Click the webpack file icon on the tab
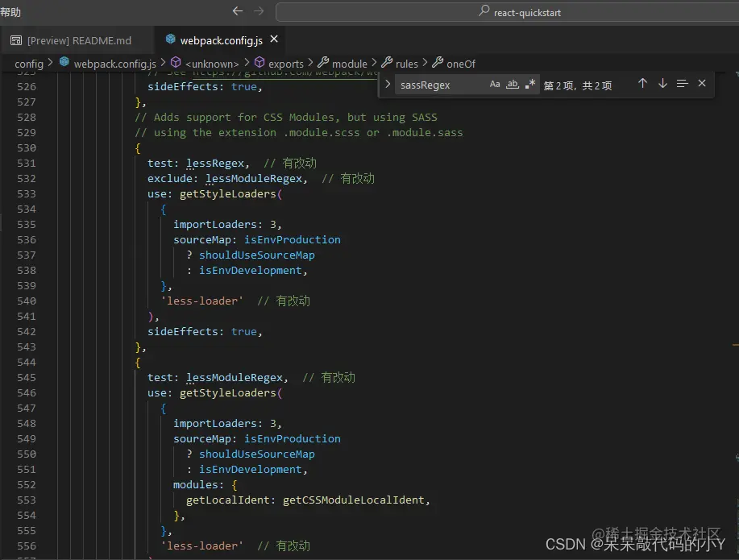The width and height of the screenshot is (739, 560). (x=171, y=39)
